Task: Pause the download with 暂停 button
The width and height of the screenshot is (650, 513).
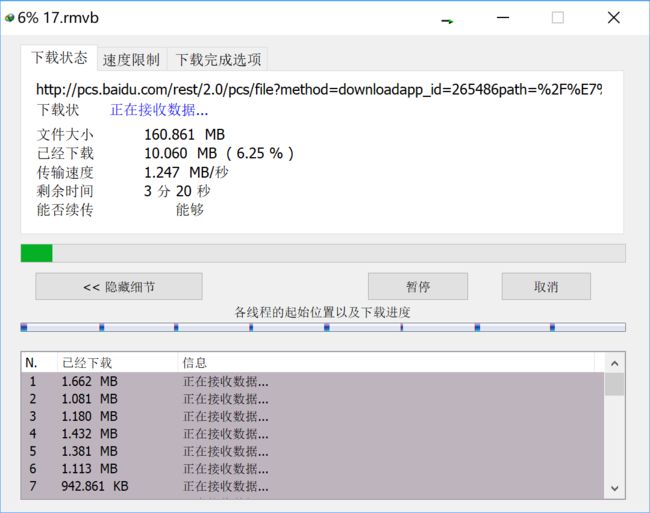Action: click(x=418, y=286)
